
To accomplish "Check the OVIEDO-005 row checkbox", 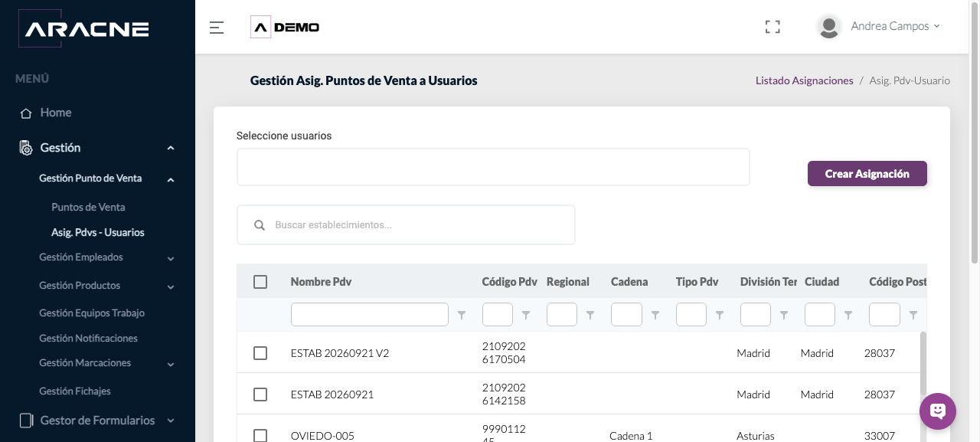I will [x=260, y=435].
